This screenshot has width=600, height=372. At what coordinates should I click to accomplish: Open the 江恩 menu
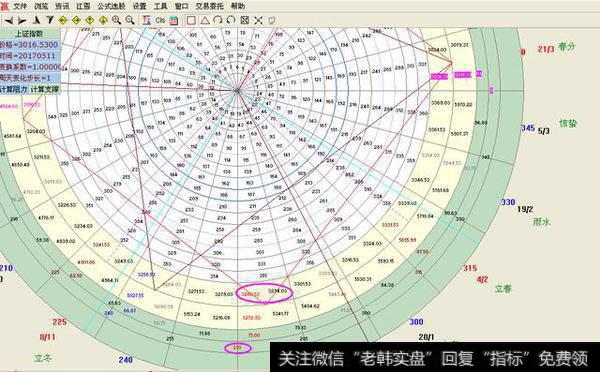pos(83,6)
